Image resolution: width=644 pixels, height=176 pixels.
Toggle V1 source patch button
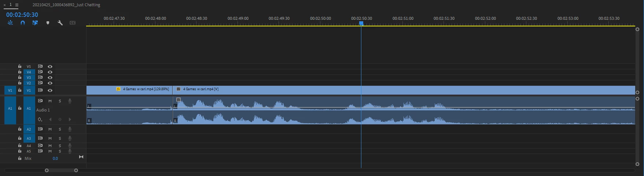pos(10,90)
